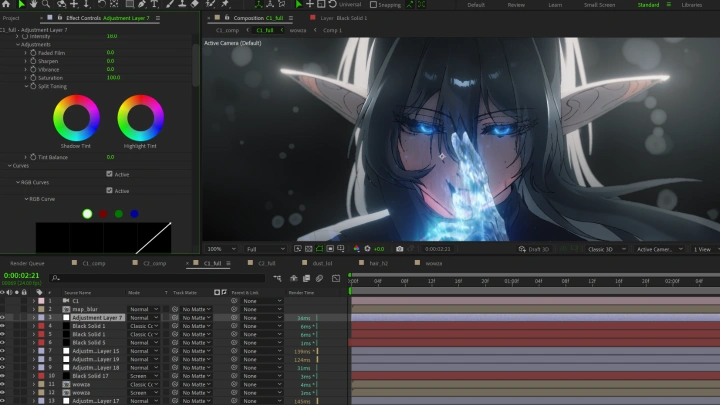
Task: Select the Learn workspace
Action: click(x=555, y=5)
